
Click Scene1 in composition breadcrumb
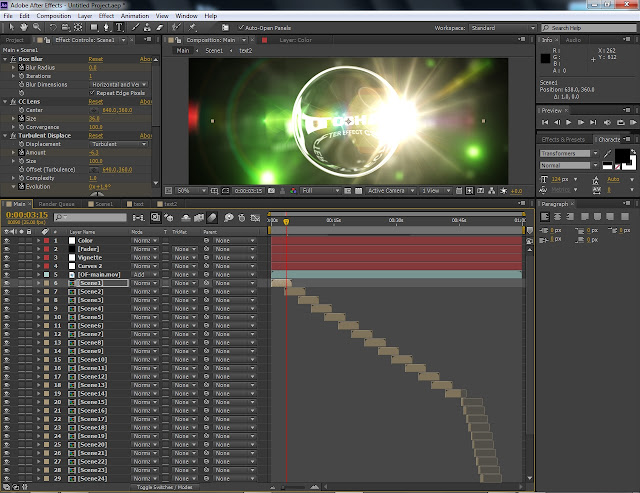click(214, 51)
